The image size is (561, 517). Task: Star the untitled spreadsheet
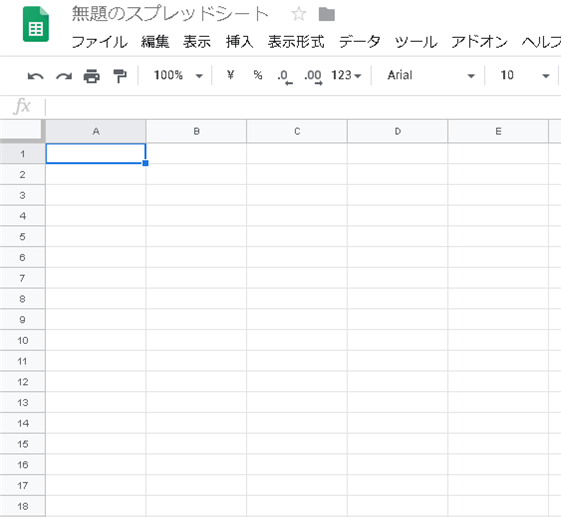298,14
